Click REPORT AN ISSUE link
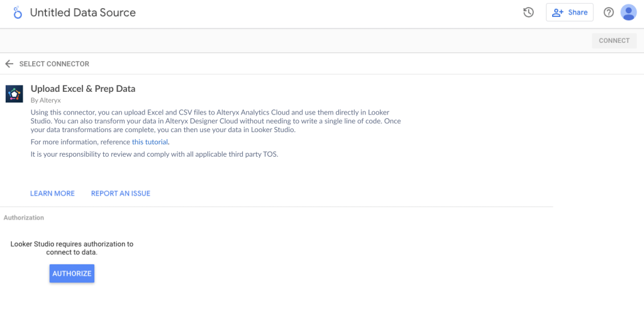The height and width of the screenshot is (326, 644). tap(121, 193)
